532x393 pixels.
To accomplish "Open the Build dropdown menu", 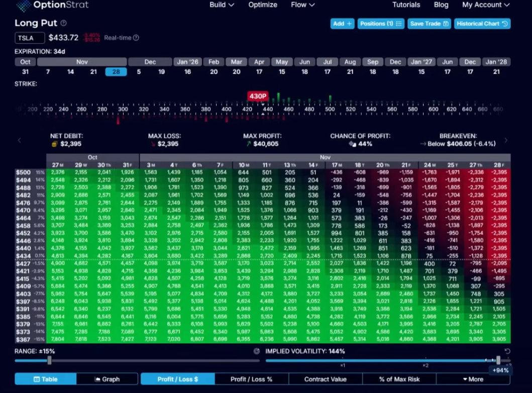I will (222, 5).
